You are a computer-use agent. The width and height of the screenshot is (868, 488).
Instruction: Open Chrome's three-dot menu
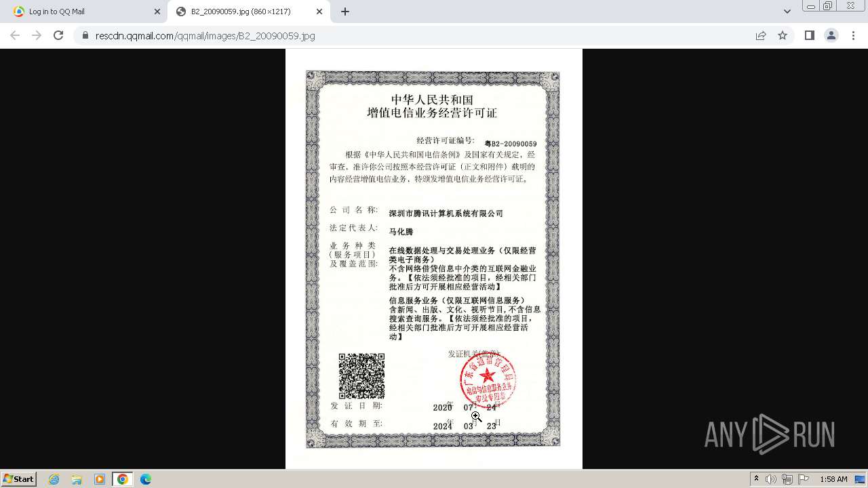click(854, 36)
